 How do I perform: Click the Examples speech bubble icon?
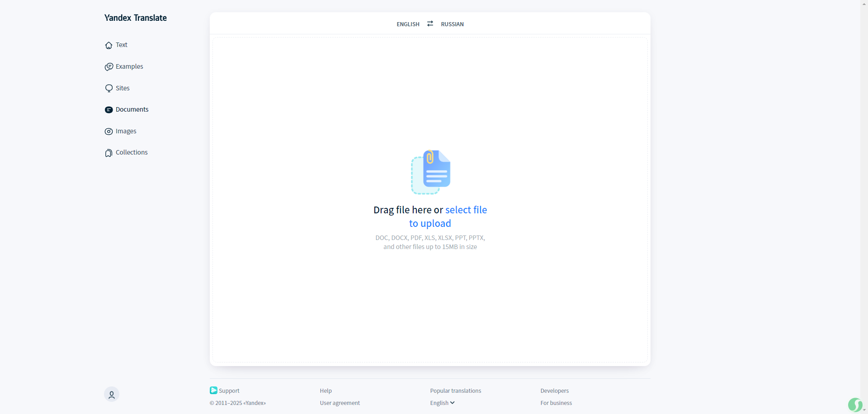pyautogui.click(x=108, y=67)
